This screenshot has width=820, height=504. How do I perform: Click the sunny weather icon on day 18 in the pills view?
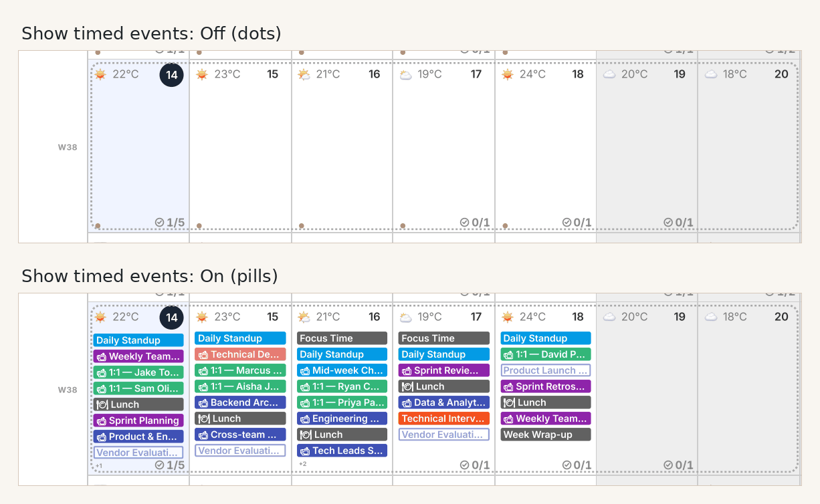coord(508,317)
